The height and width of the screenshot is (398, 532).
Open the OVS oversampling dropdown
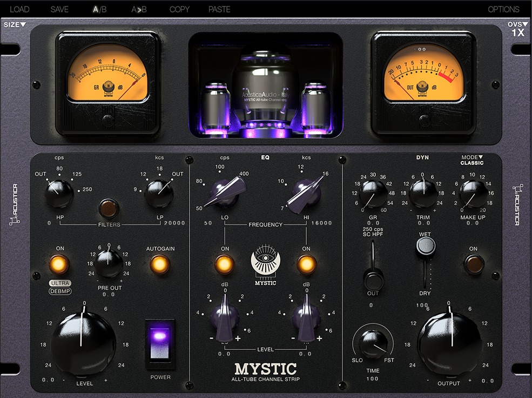(517, 24)
